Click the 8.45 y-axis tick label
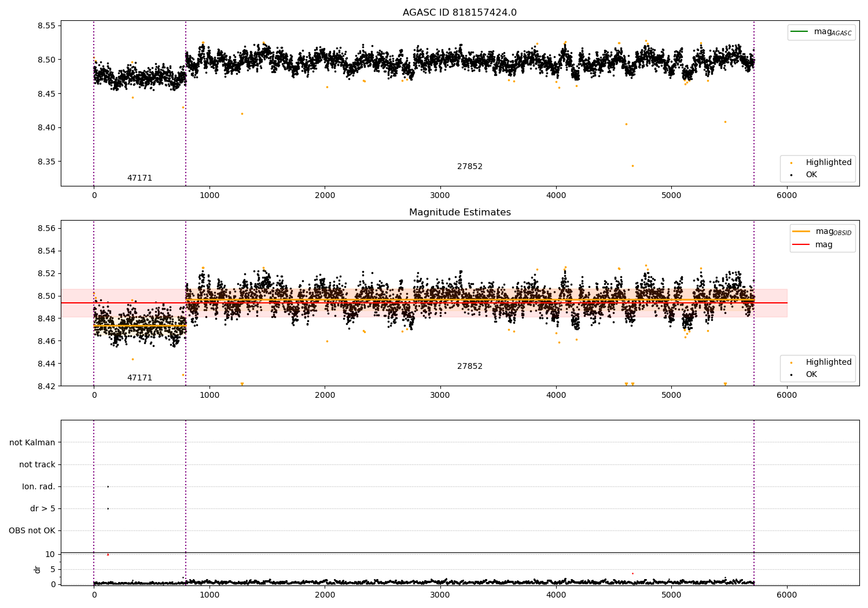 coord(46,94)
